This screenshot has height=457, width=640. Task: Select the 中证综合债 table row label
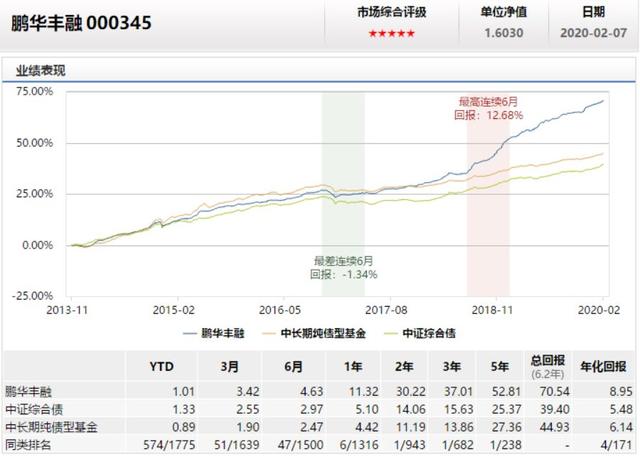point(34,409)
